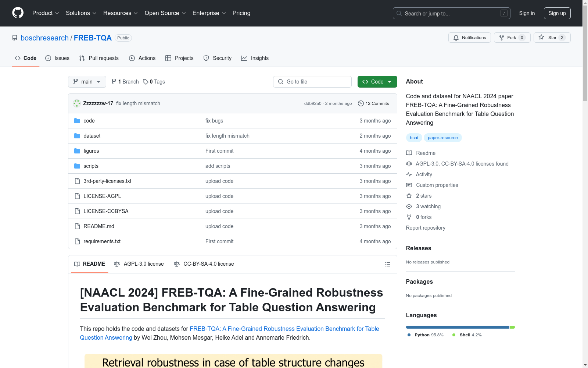Click the Zzzzzzzw-17 avatar icon
The height and width of the screenshot is (368, 588).
coord(77,103)
